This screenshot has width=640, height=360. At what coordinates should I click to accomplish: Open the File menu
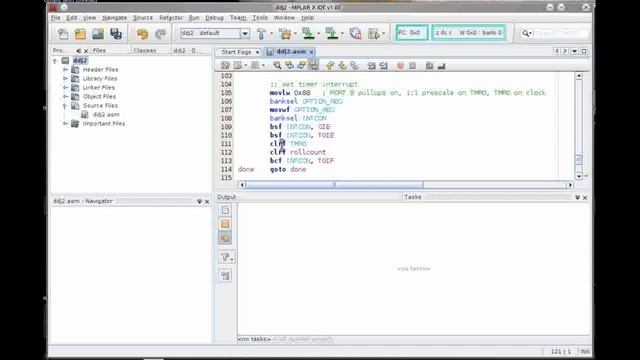(56, 18)
